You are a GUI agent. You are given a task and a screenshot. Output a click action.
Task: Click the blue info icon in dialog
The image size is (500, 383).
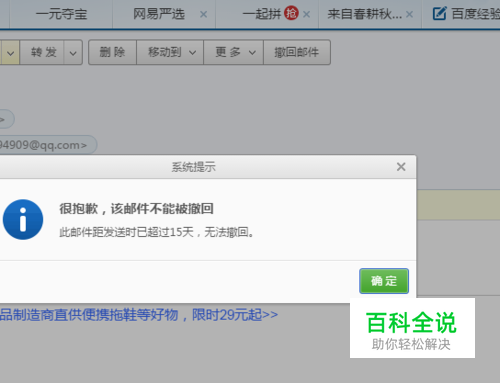click(23, 219)
